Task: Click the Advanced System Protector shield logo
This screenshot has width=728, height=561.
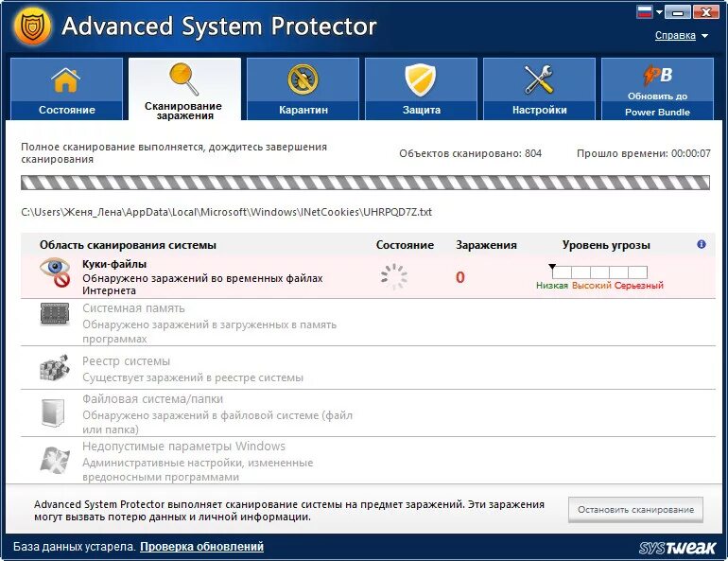Action: [x=32, y=26]
